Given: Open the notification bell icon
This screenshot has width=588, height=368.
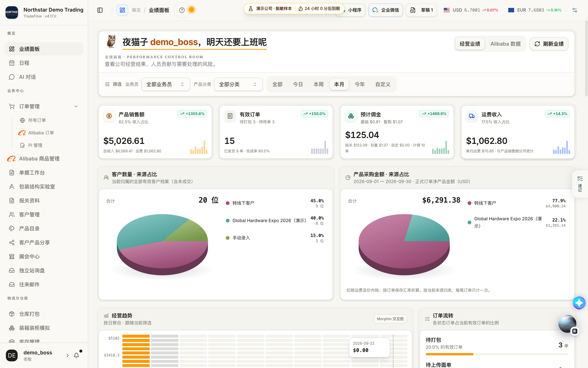Looking at the screenshot, I should [x=77, y=355].
